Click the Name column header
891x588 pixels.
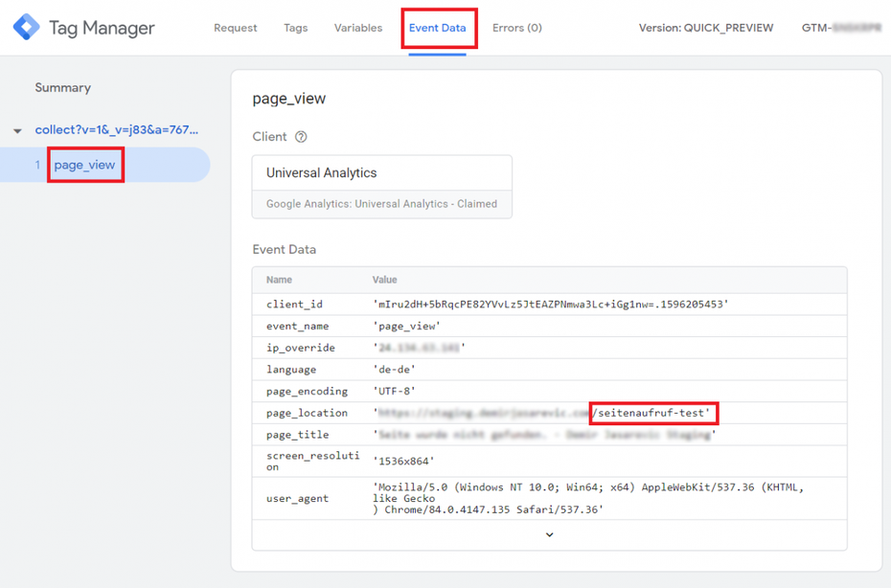click(279, 280)
